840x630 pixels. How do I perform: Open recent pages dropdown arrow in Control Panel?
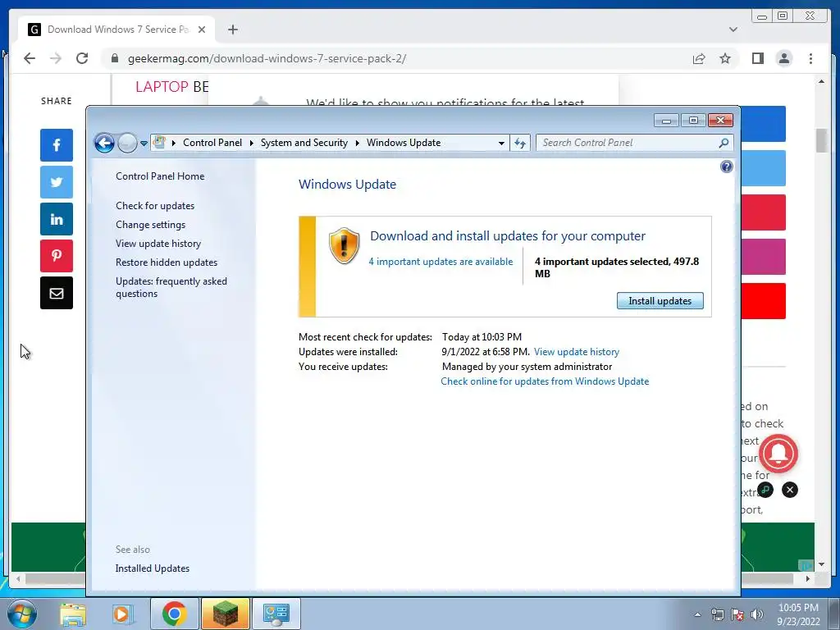(x=144, y=144)
